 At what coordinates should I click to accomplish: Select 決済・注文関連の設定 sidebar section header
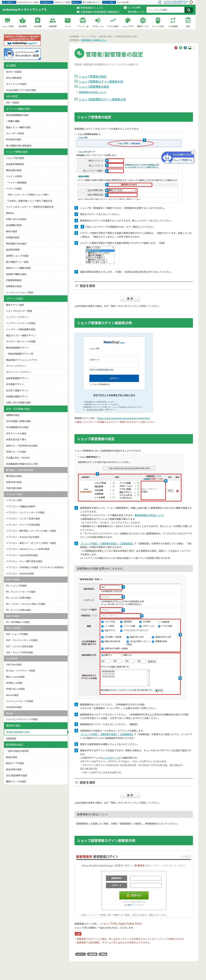click(36, 409)
